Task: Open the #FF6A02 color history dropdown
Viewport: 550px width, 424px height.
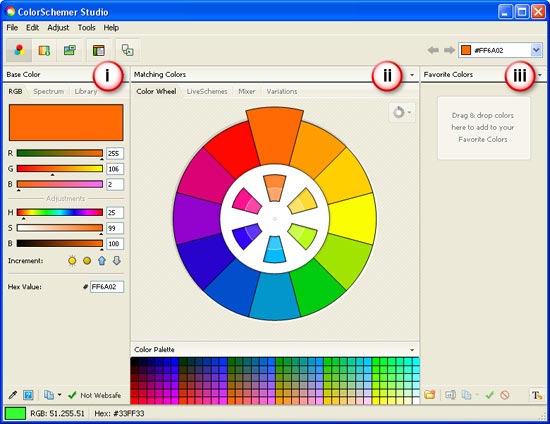Action: [536, 50]
